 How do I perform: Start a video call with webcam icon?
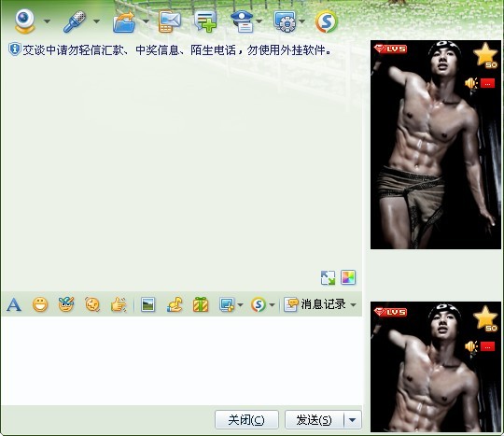tap(25, 21)
